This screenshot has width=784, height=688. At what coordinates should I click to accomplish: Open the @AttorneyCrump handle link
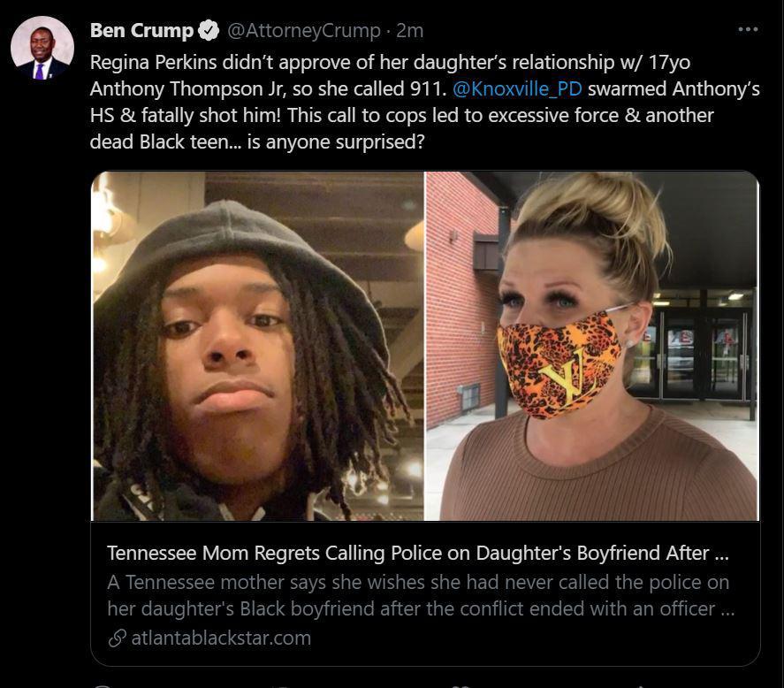pyautogui.click(x=304, y=31)
